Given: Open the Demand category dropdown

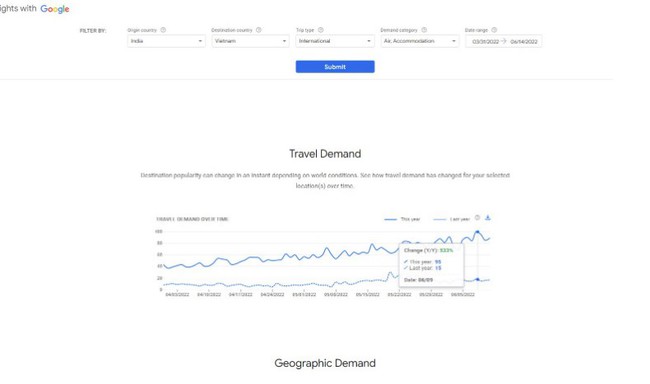Looking at the screenshot, I should point(420,41).
